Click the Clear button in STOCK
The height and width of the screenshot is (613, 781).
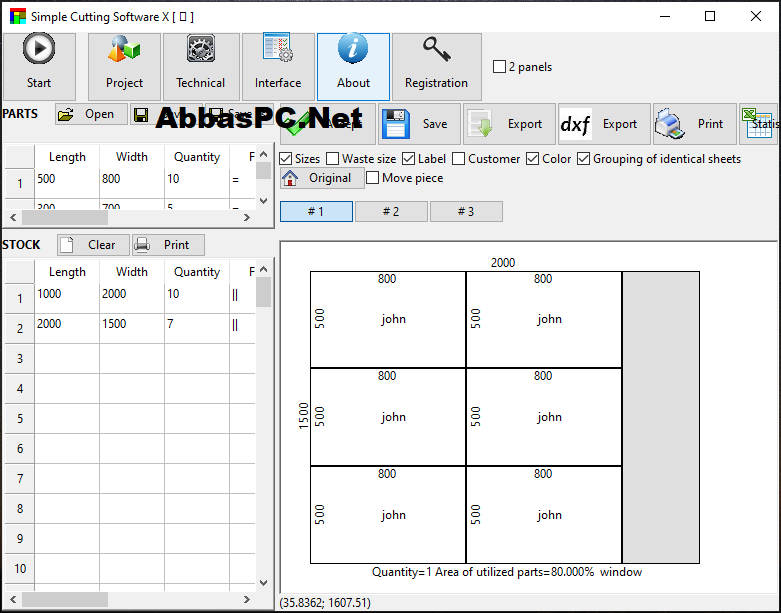pos(93,245)
